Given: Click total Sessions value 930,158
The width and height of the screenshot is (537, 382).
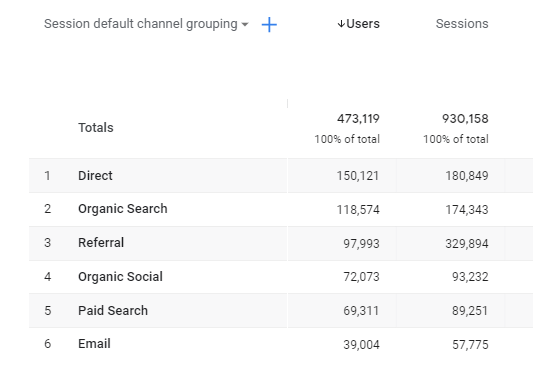Looking at the screenshot, I should pyautogui.click(x=465, y=119).
